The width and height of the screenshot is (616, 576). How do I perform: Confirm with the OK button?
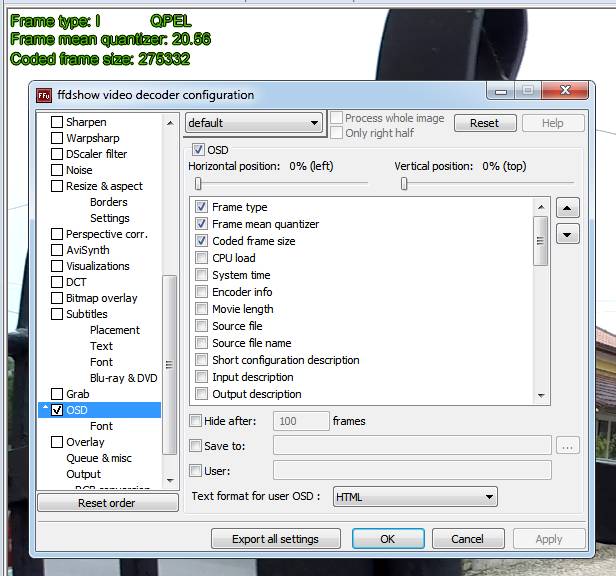tap(388, 539)
